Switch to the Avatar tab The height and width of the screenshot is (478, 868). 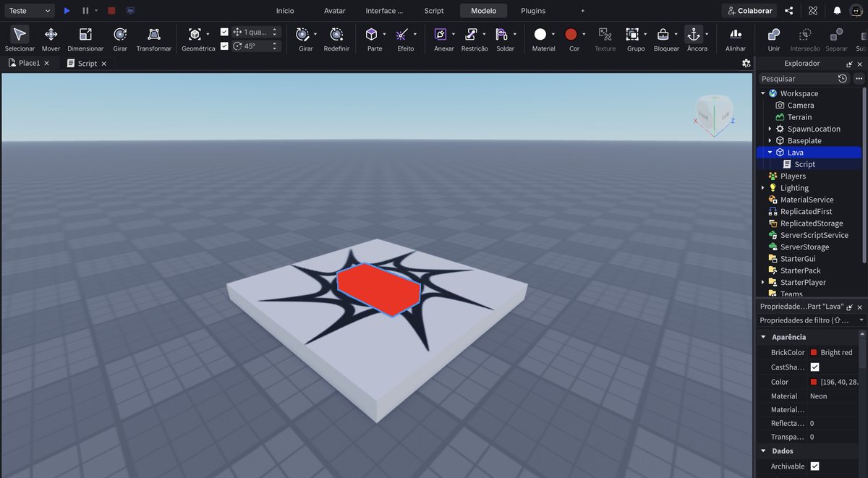point(334,11)
